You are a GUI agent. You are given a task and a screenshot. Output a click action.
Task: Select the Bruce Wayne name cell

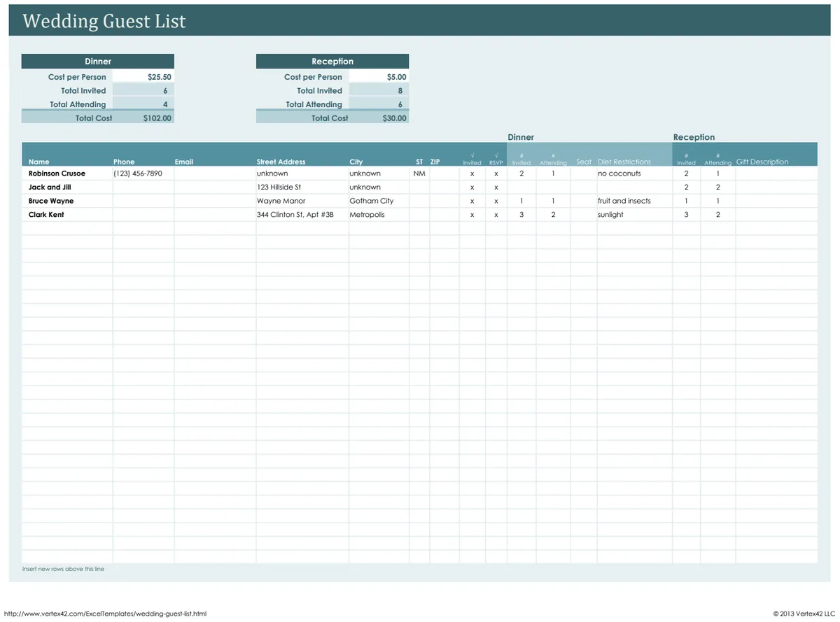pos(67,201)
